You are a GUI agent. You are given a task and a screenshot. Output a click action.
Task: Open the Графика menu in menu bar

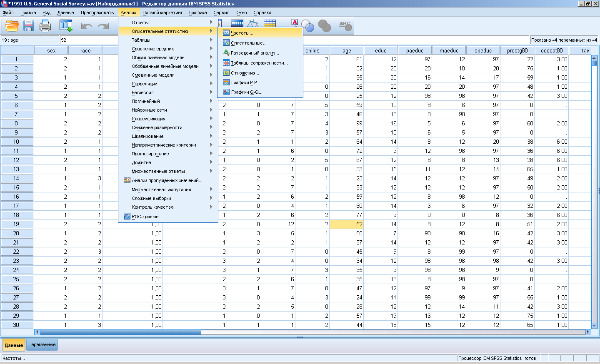point(198,12)
